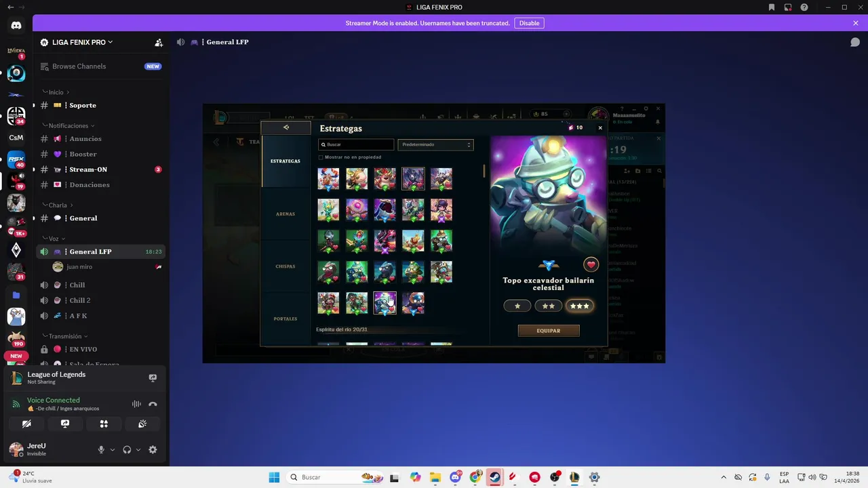Turn on camera in voice panel
The width and height of the screenshot is (868, 488).
pyautogui.click(x=26, y=424)
